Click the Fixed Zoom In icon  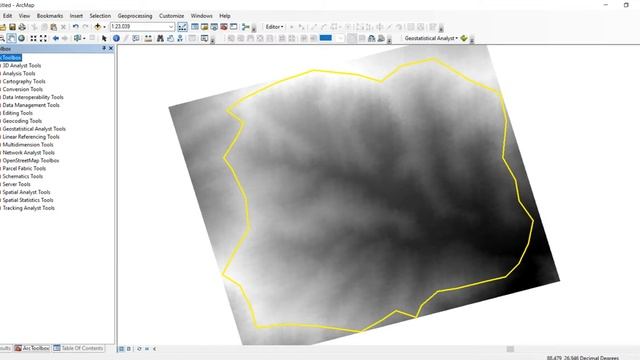click(33, 38)
